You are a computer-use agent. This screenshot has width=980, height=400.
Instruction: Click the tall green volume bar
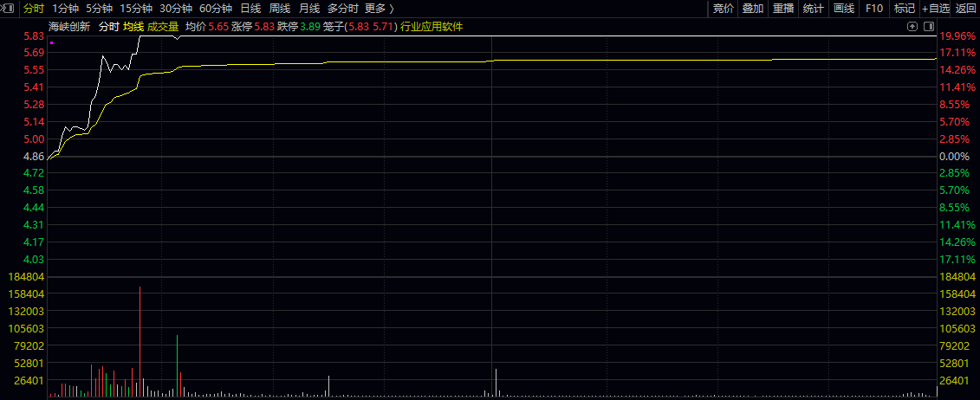177,365
